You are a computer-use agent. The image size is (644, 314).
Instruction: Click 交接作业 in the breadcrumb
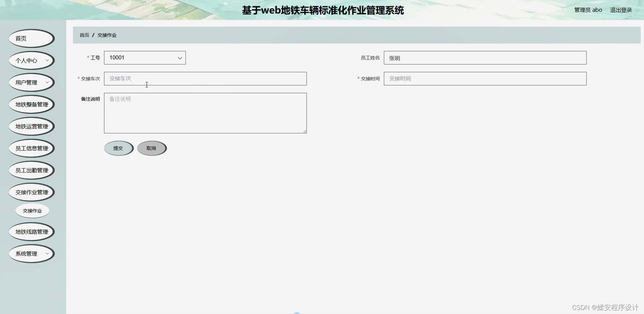(x=107, y=35)
